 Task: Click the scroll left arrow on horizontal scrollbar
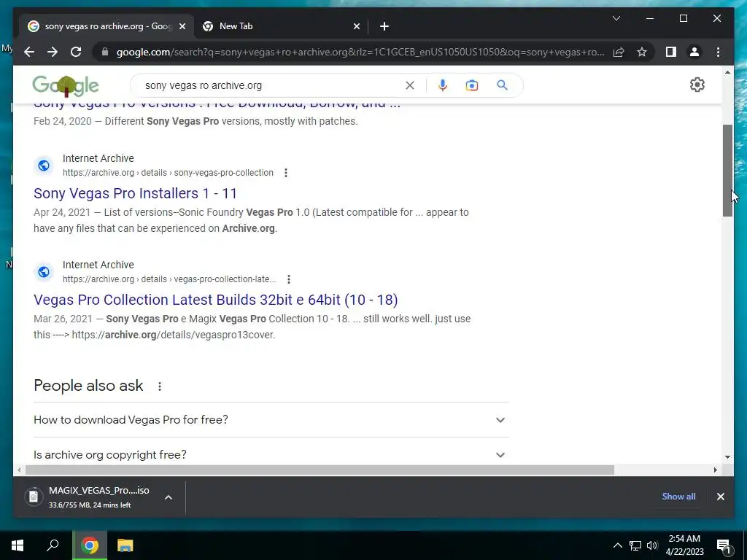tap(18, 470)
